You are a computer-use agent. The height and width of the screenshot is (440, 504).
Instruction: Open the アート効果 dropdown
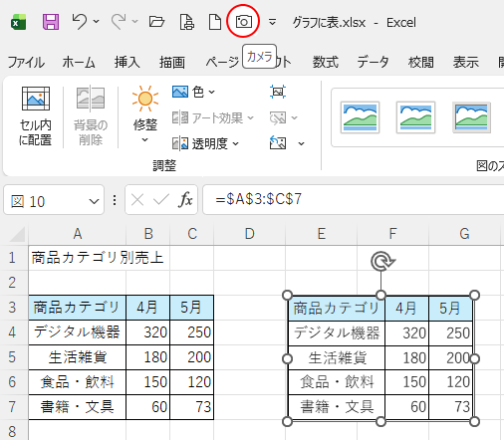click(213, 117)
